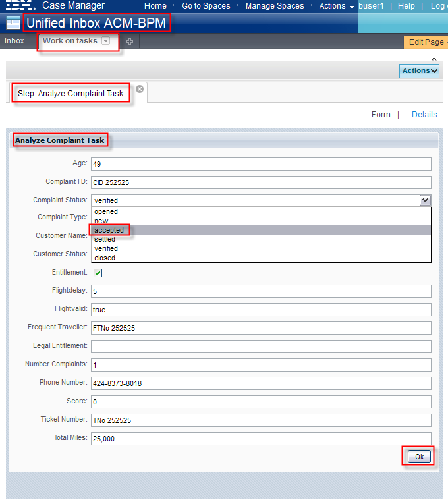Click the Flightvalid field
This screenshot has width=448, height=502.
[261, 310]
